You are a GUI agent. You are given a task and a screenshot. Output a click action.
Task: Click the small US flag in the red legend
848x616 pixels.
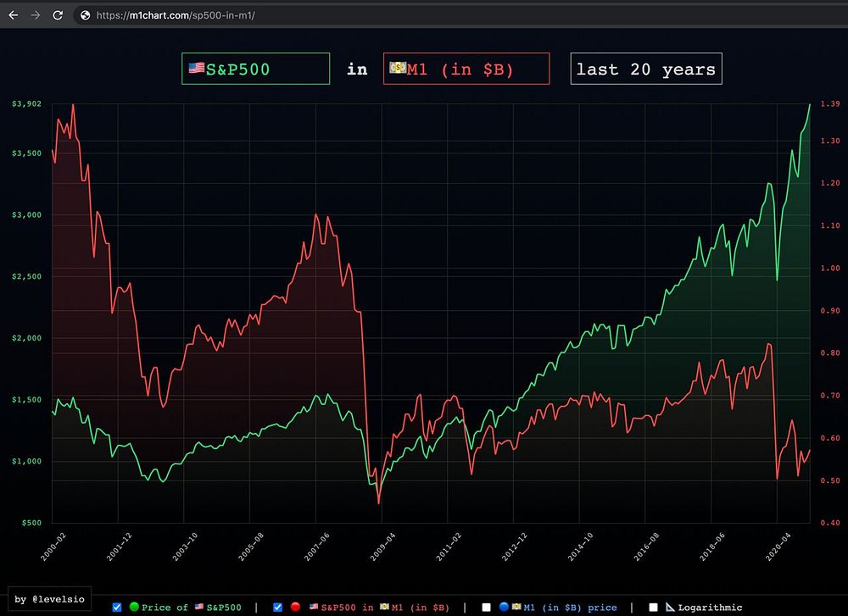[314, 607]
